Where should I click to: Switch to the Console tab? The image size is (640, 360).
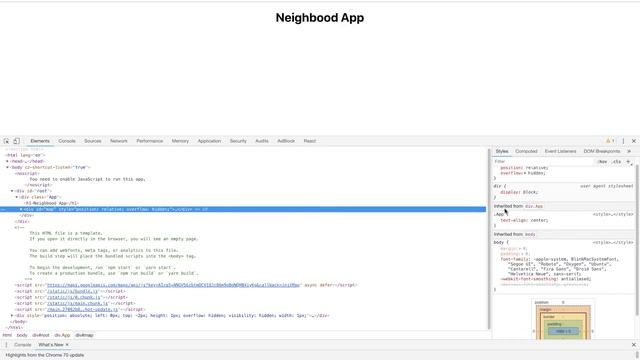pyautogui.click(x=67, y=141)
